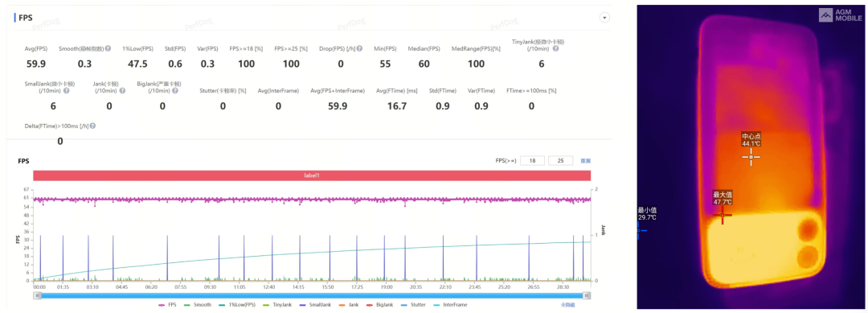Click the Stutter(卡顿率) [%] label
Screen dimensions: 868x313
click(x=223, y=90)
